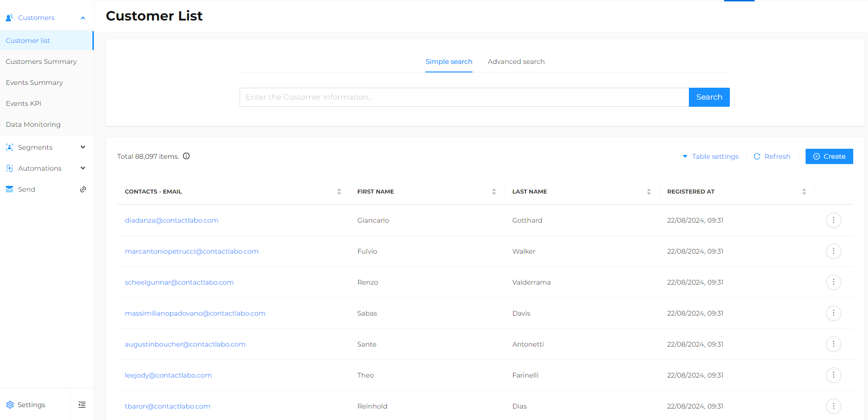Click the Registered At column header
The height and width of the screenshot is (420, 868).
(691, 192)
